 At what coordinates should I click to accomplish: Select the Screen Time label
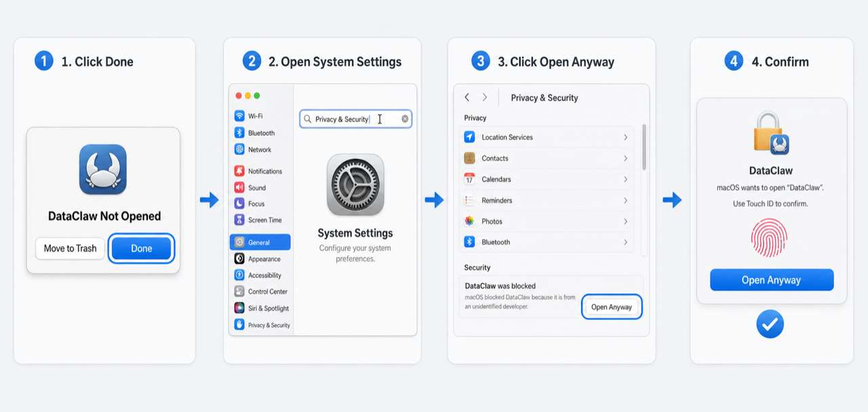[x=265, y=220]
